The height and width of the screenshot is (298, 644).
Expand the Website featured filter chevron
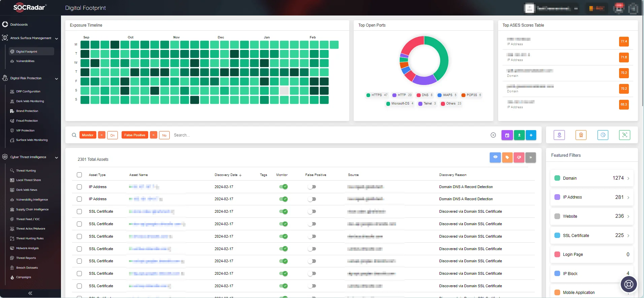628,216
